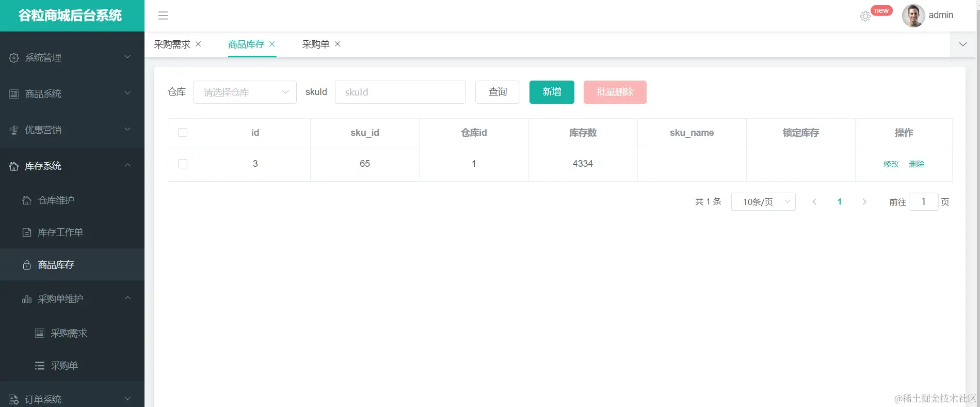
Task: Click the 谷粒商城后台系统 title logo
Action: pos(70,15)
